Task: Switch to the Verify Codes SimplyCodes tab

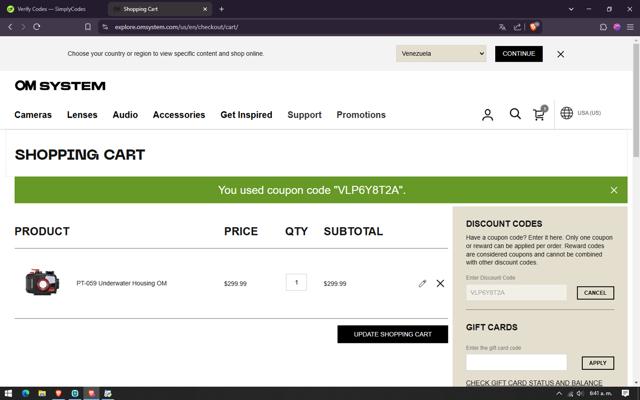Action: tap(52, 9)
